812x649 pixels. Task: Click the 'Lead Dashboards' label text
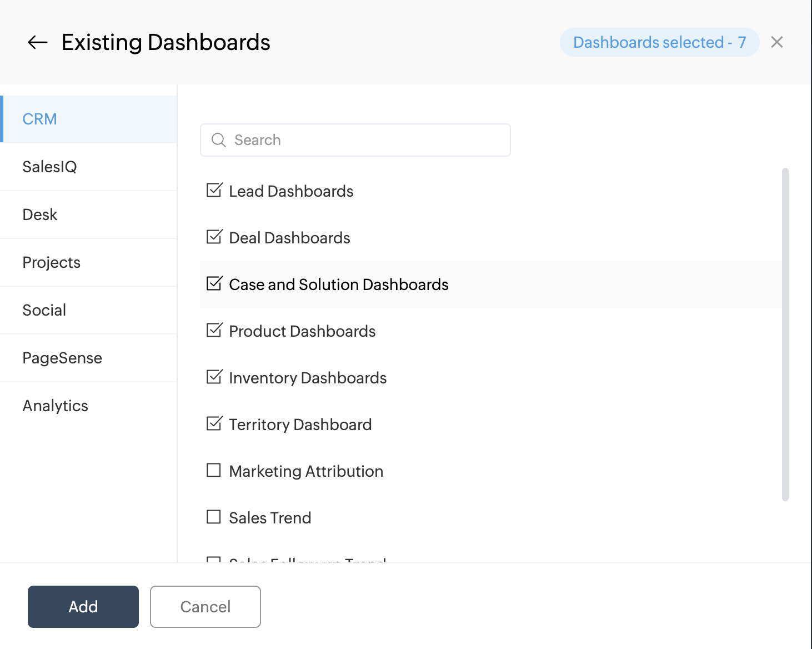pos(291,191)
